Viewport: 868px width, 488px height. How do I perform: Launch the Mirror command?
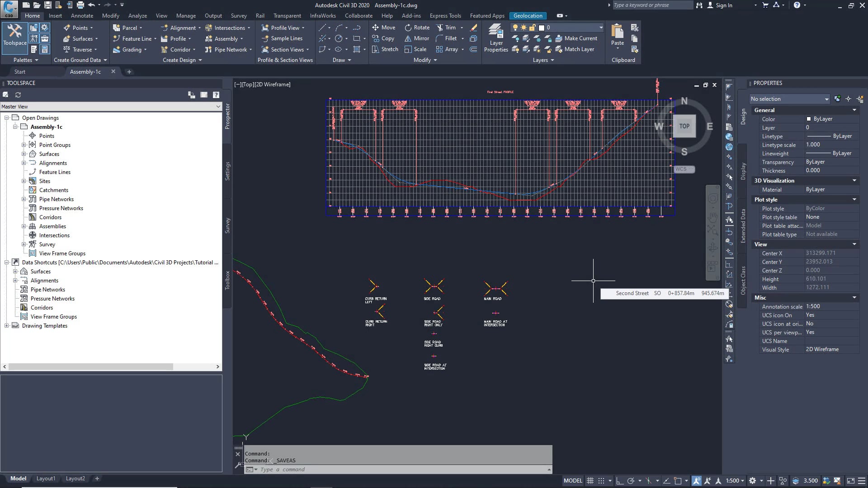416,38
